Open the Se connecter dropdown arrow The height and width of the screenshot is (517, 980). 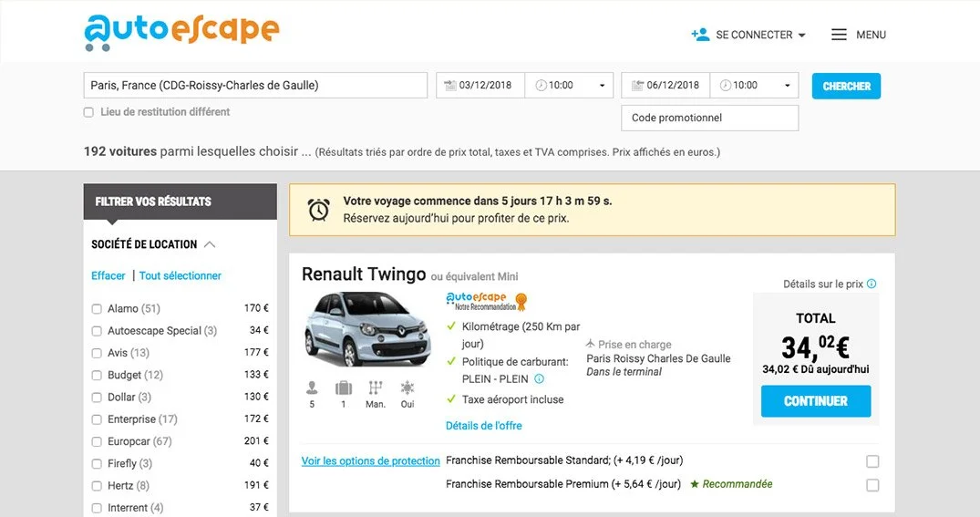tap(802, 35)
